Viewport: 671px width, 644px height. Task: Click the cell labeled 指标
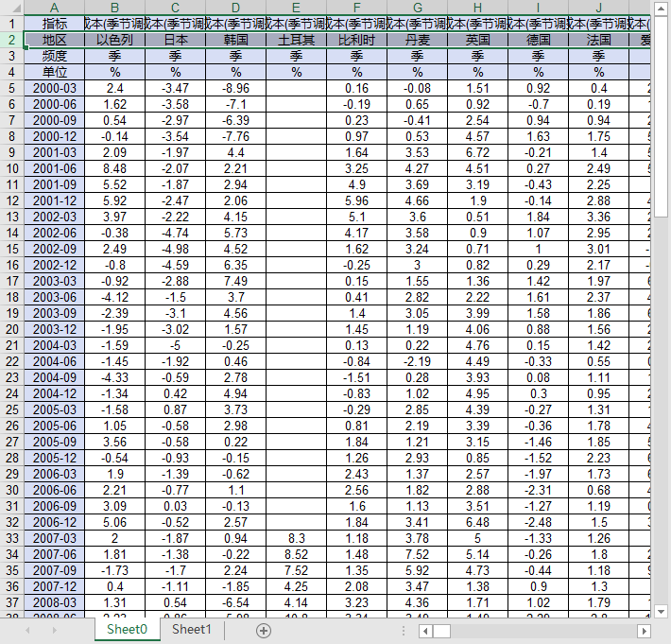(55, 24)
